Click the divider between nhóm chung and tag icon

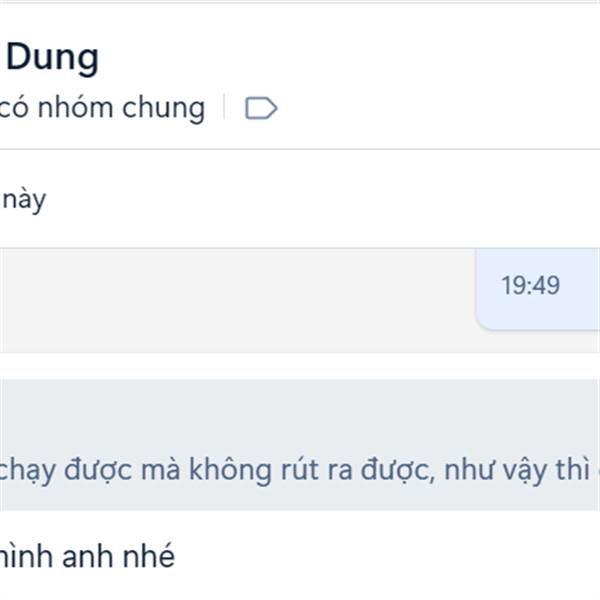224,107
